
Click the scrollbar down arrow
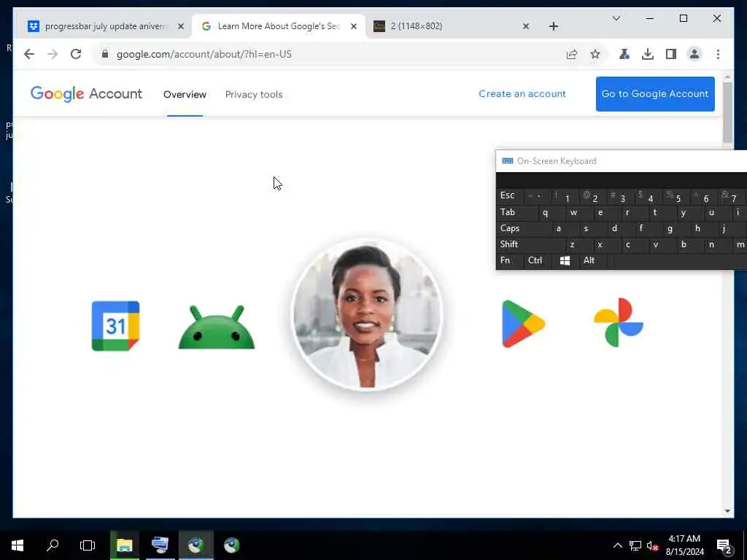pyautogui.click(x=727, y=511)
